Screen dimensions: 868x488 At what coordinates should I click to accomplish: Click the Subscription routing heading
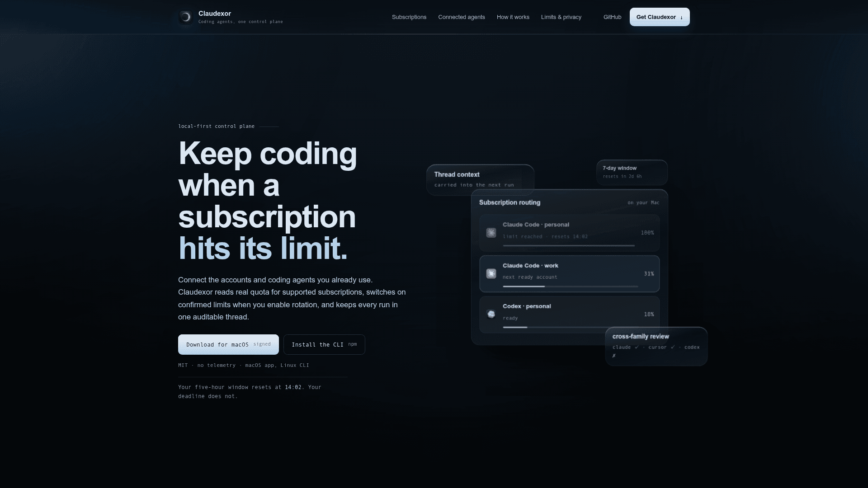coord(509,202)
